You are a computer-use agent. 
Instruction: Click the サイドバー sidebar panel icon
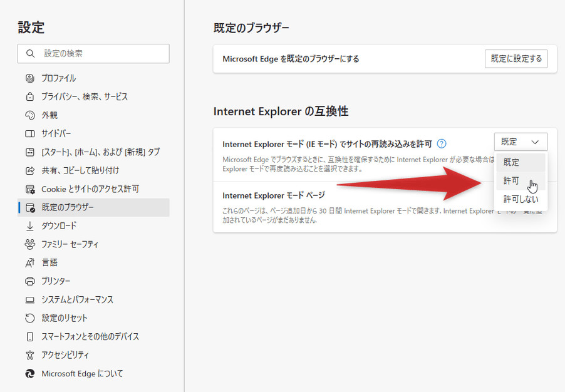click(30, 133)
